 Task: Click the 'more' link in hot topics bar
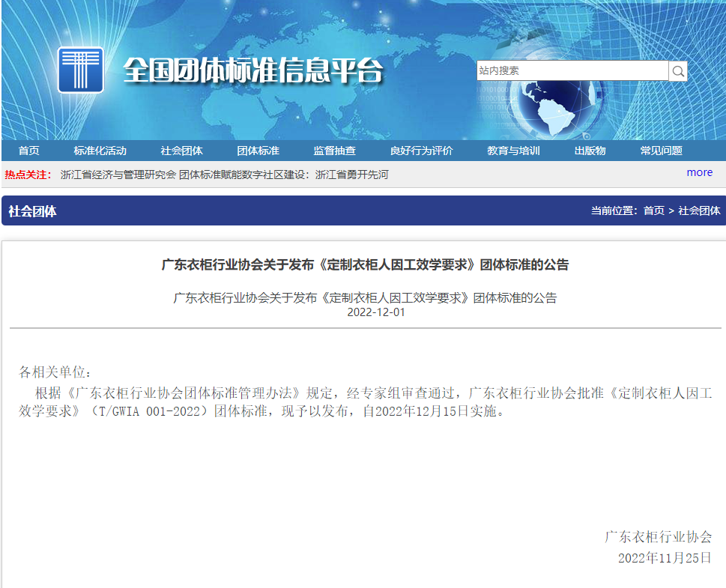point(700,172)
